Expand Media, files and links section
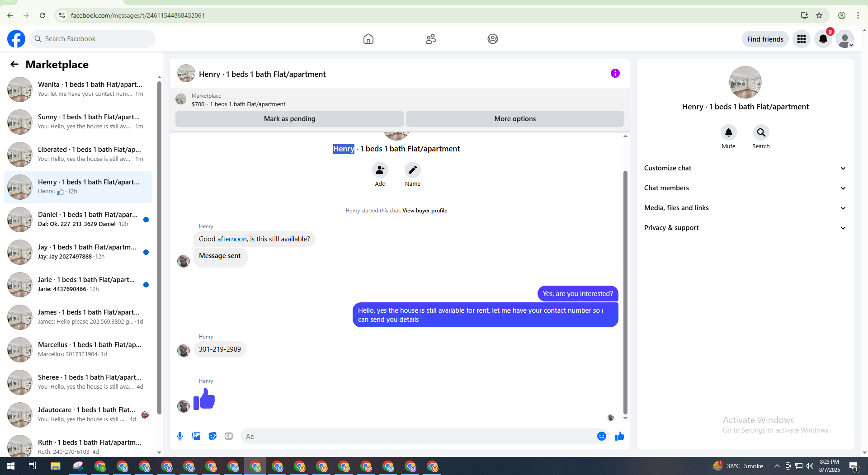The width and height of the screenshot is (868, 475). point(745,208)
